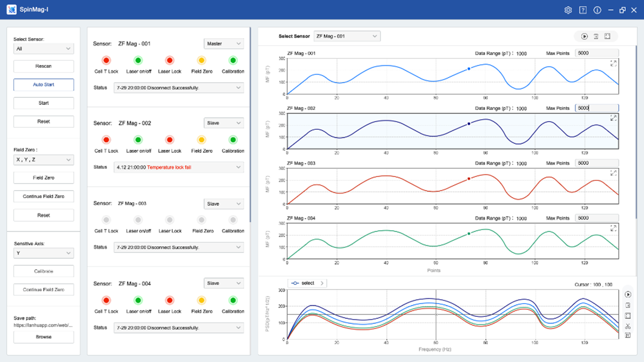Toggle Calibration indicator for ZF Mag - 004

233,301
